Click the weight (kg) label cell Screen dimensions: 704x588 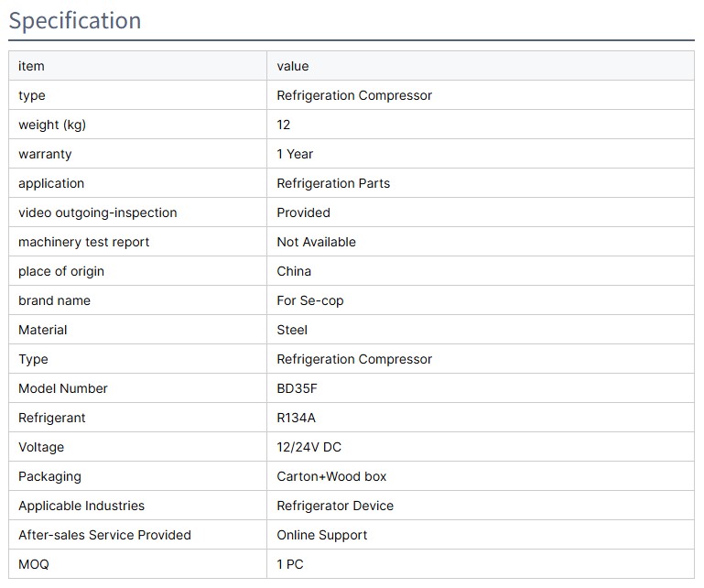pos(52,125)
